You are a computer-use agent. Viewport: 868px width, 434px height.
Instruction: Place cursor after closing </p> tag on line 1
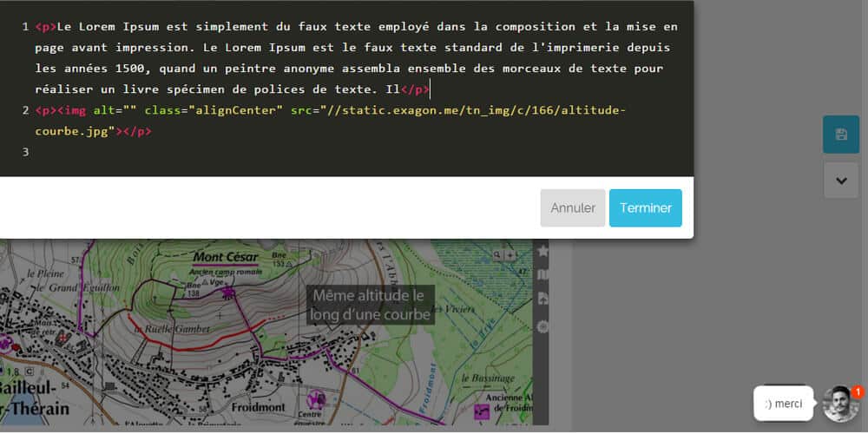[430, 89]
